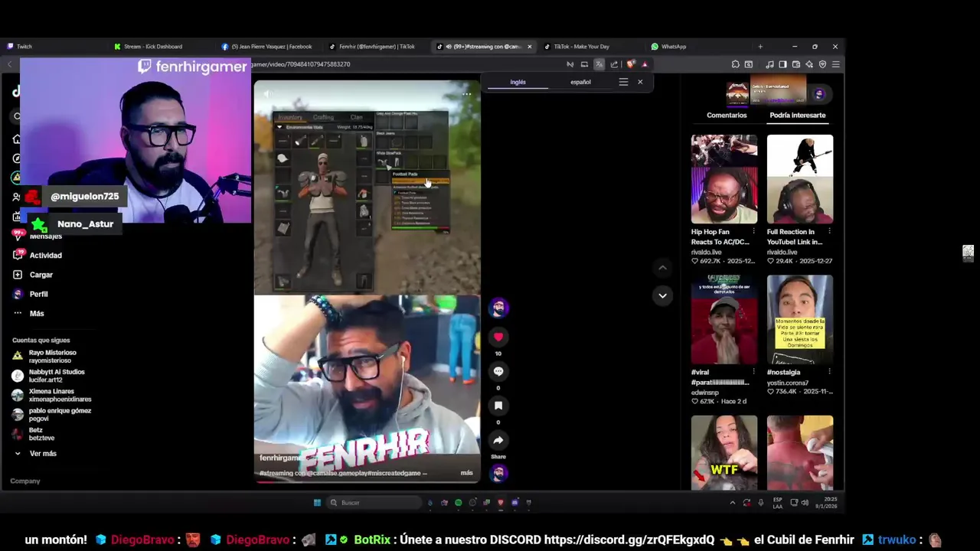
Task: Expand Ver más followed accounts
Action: tap(43, 454)
